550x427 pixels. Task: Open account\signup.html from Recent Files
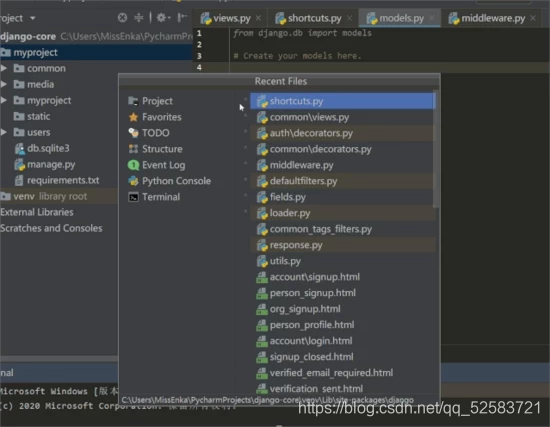pos(342,277)
